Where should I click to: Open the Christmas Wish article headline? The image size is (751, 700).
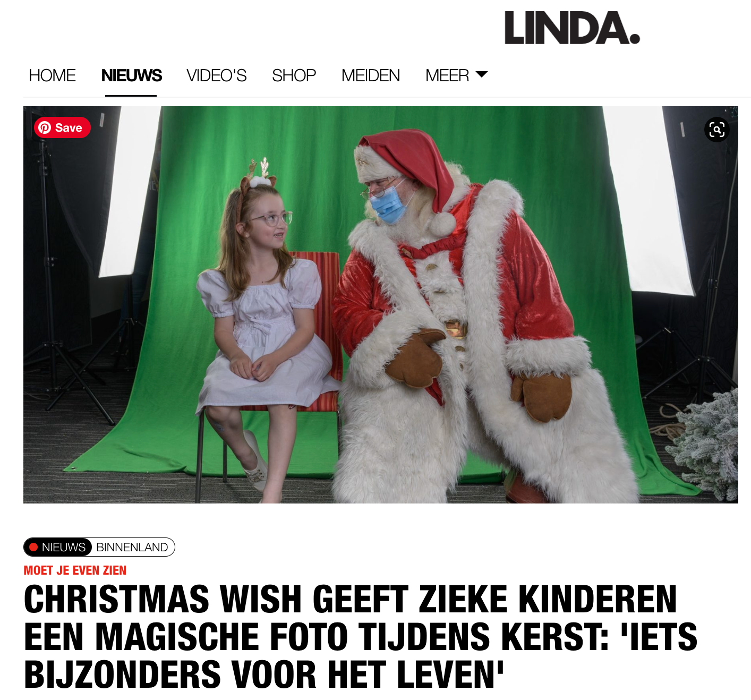(x=361, y=636)
